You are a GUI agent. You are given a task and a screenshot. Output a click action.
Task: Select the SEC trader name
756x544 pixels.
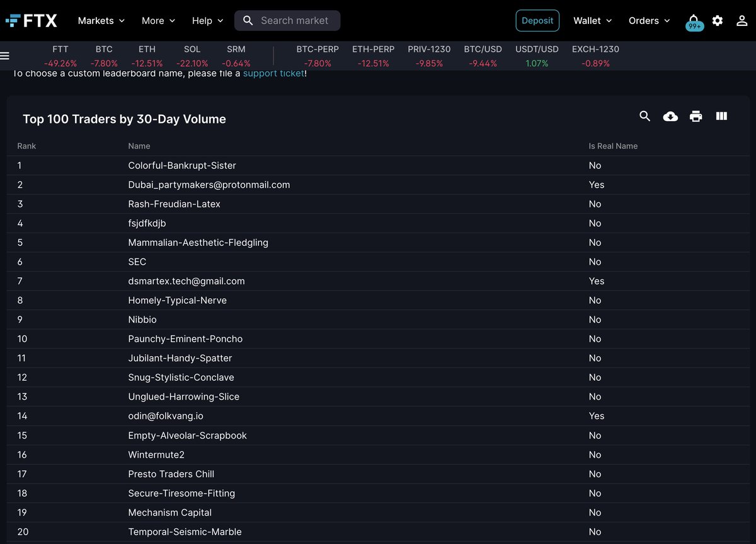(x=137, y=262)
